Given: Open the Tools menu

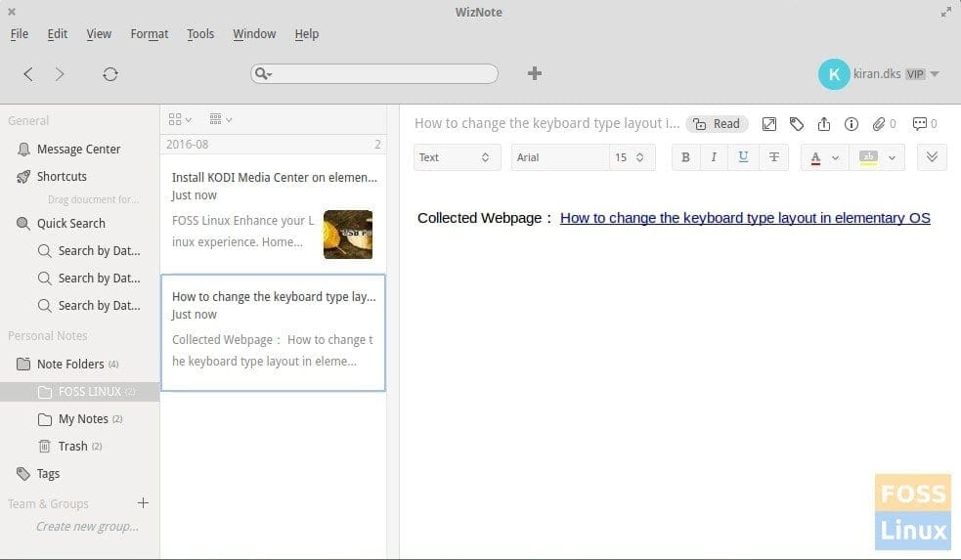Looking at the screenshot, I should [200, 34].
